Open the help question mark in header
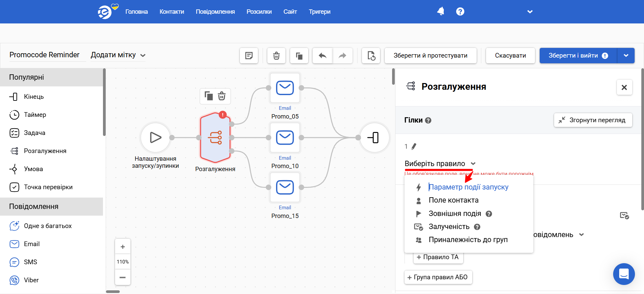The height and width of the screenshot is (294, 644). 460,11
